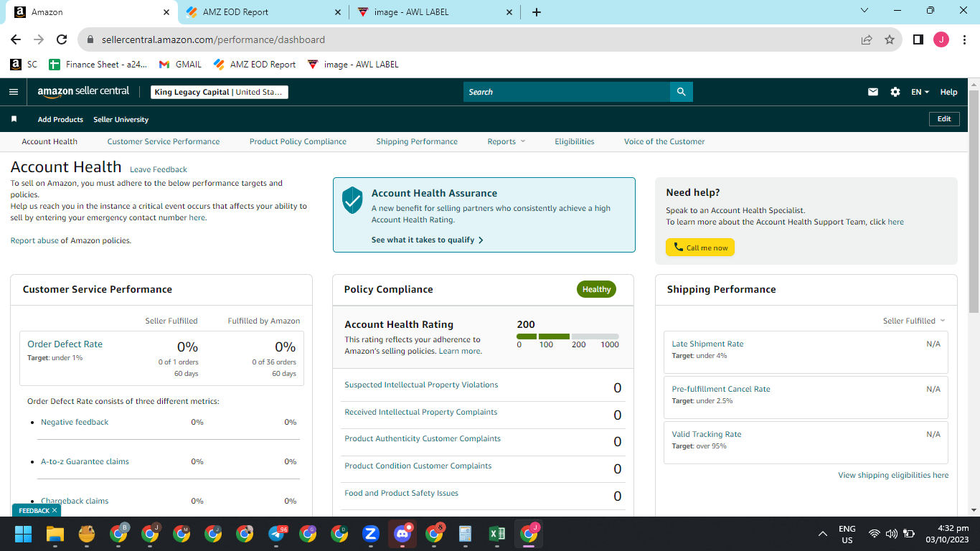The image size is (980, 551).
Task: Open Telegram from the taskbar
Action: (276, 534)
